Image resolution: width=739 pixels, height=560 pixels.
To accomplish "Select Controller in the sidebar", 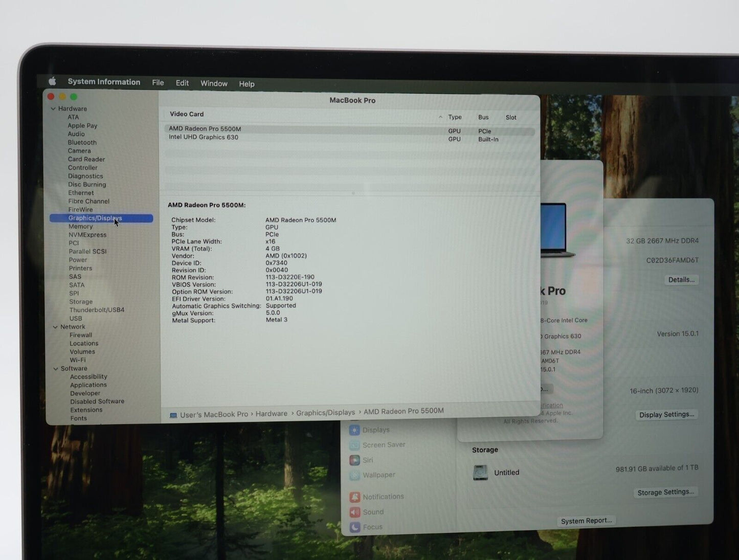I will tap(82, 168).
